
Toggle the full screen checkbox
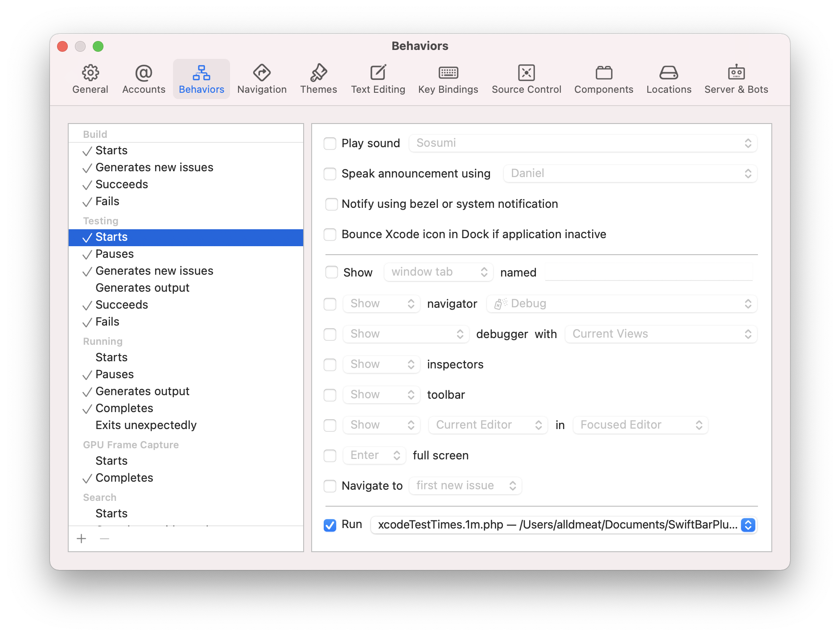pyautogui.click(x=330, y=456)
